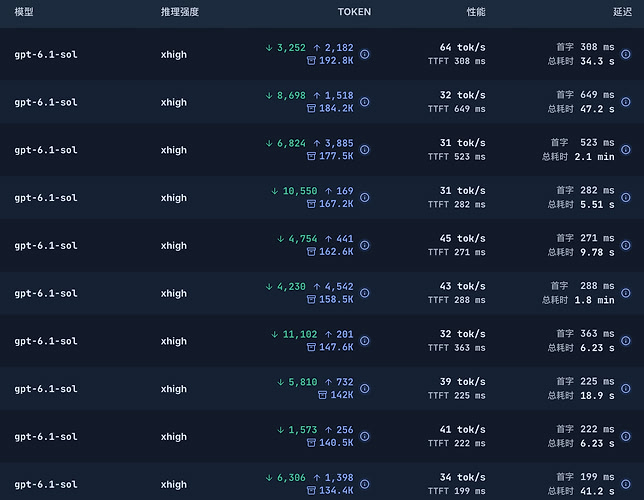Click token info icon beside 162.6K row

364,245
